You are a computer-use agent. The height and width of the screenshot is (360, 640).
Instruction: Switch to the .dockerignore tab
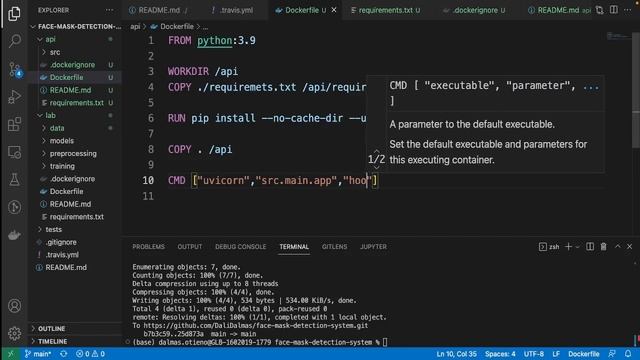click(x=475, y=10)
